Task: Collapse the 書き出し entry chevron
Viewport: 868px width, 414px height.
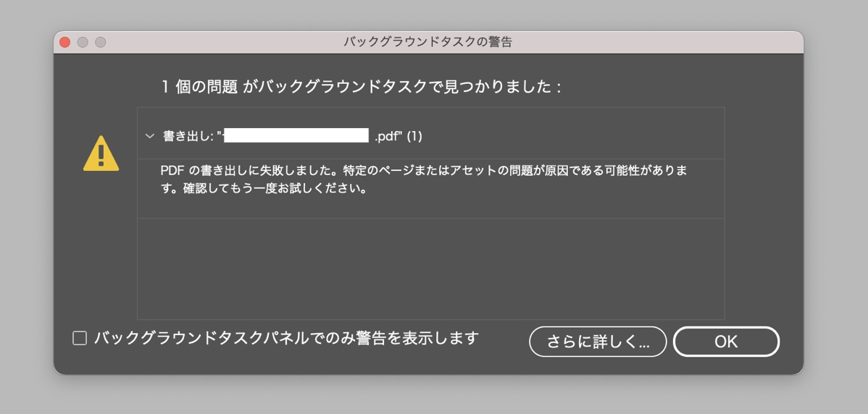Action: coord(149,136)
